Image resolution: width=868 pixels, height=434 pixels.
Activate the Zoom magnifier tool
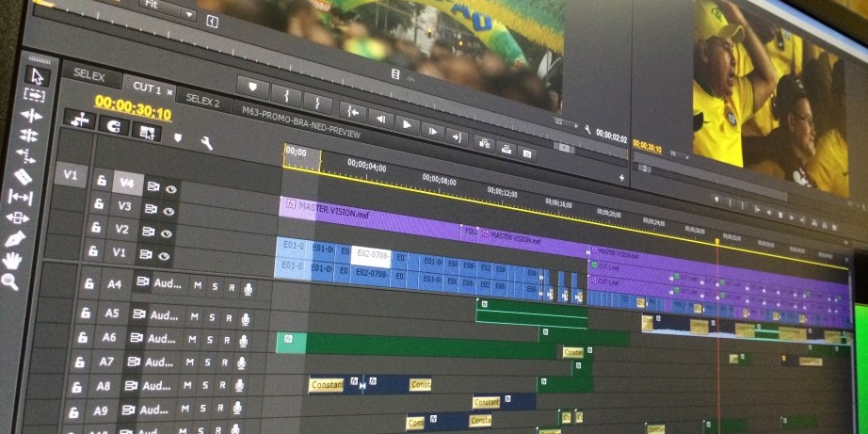(x=9, y=281)
